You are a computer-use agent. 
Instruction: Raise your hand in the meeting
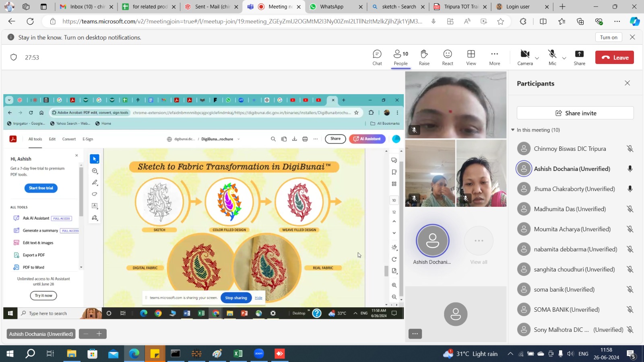click(424, 58)
